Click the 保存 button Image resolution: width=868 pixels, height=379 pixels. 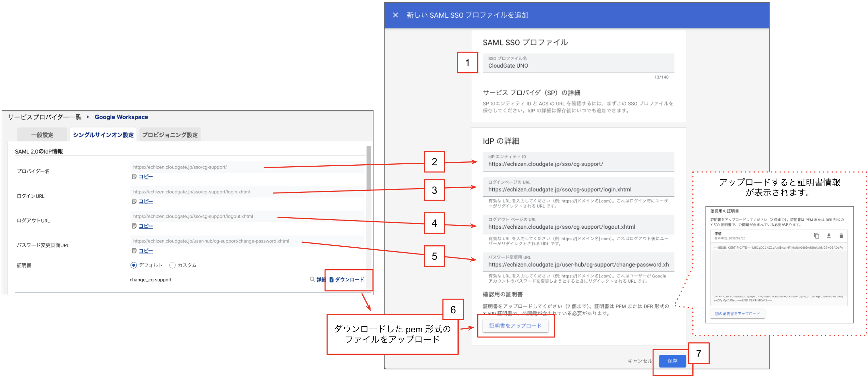click(672, 361)
